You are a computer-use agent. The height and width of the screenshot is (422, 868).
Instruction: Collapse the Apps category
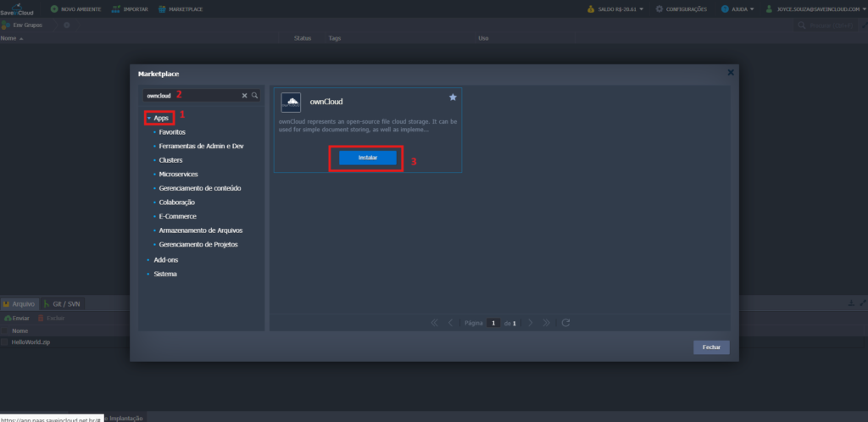click(149, 119)
